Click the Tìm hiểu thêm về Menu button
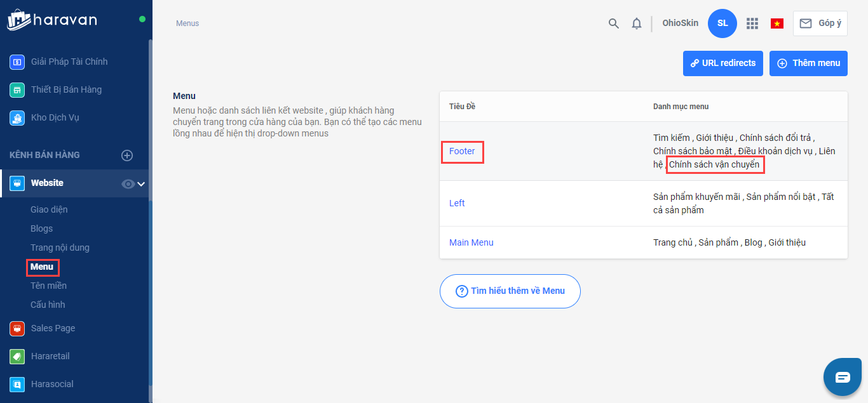Viewport: 868px width, 403px height. point(510,291)
